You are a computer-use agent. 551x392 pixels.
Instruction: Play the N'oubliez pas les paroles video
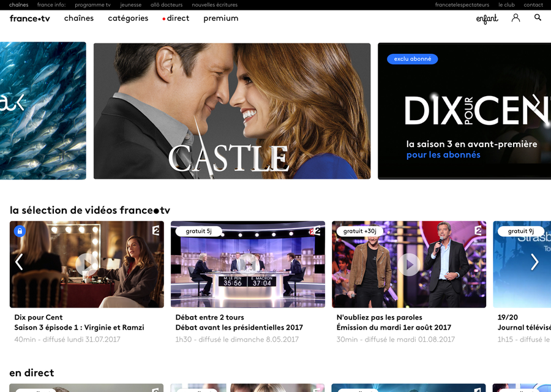point(409,264)
